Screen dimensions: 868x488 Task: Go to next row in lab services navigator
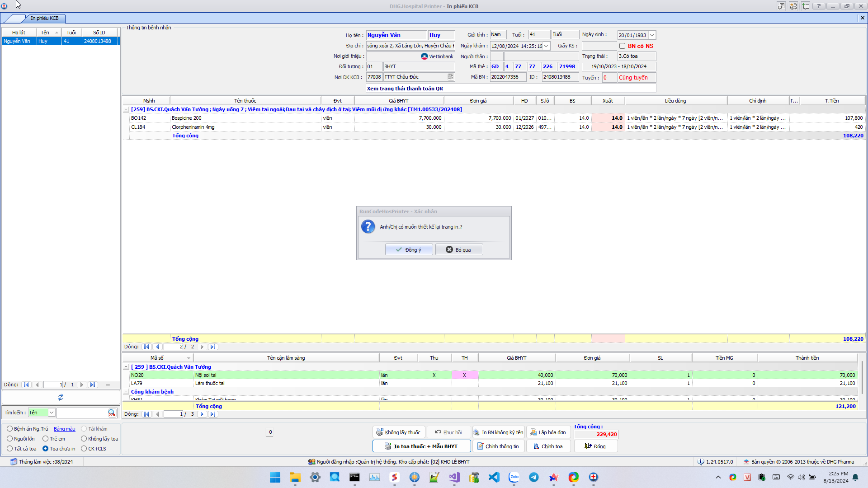point(202,414)
